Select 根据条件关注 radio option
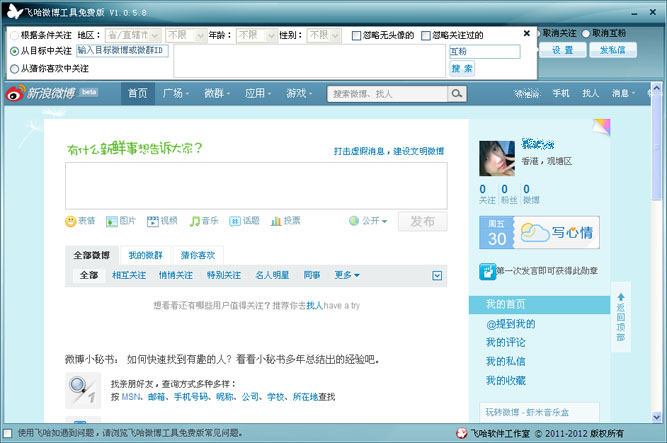 (x=14, y=35)
